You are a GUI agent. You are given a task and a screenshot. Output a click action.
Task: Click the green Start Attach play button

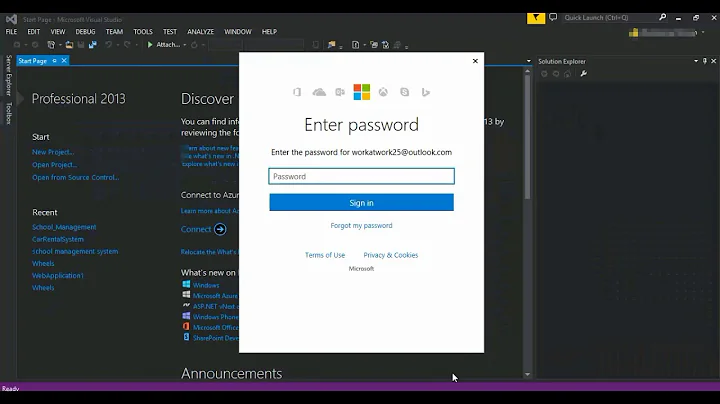click(150, 45)
